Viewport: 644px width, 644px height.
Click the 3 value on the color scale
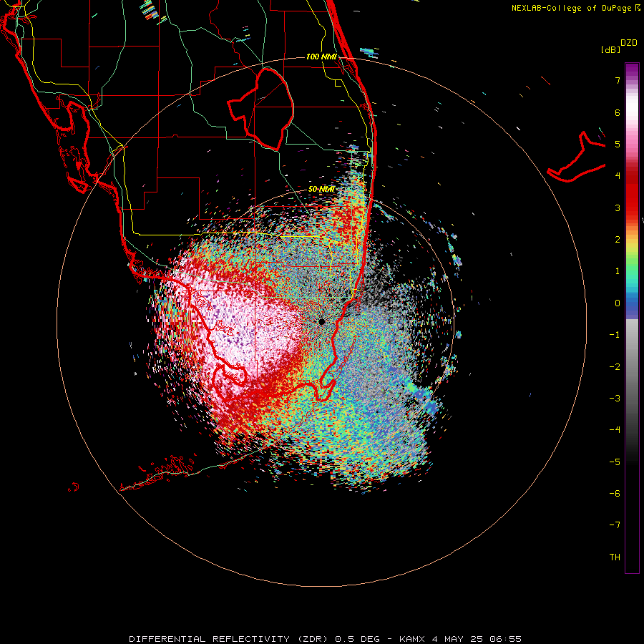tap(618, 208)
